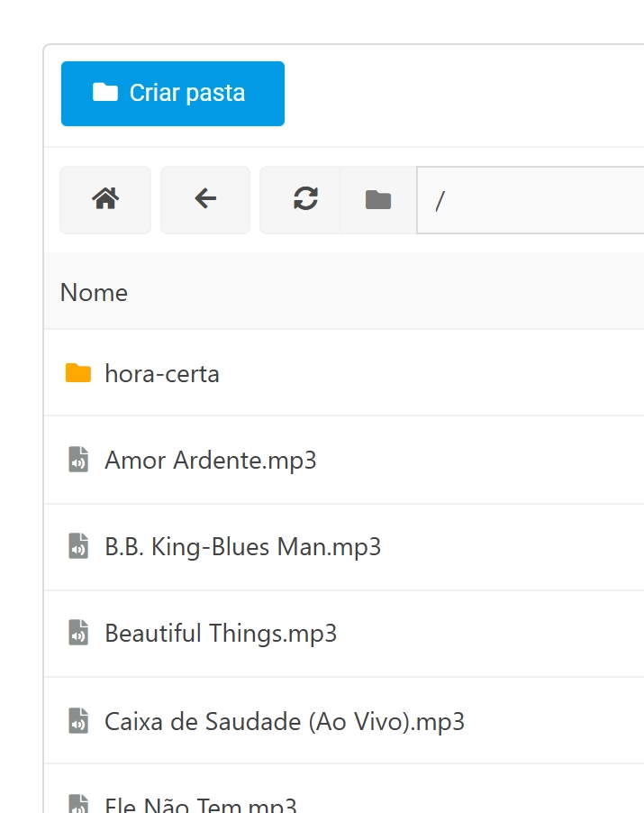Click the home navigation icon
Viewport: 644px width, 813px height.
(105, 199)
